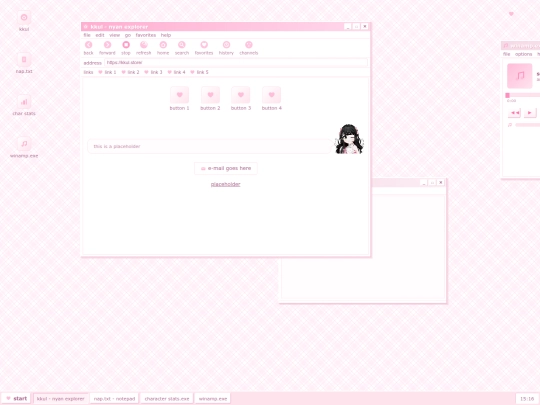Click the 'this is a placeholder' text field

coord(209,146)
